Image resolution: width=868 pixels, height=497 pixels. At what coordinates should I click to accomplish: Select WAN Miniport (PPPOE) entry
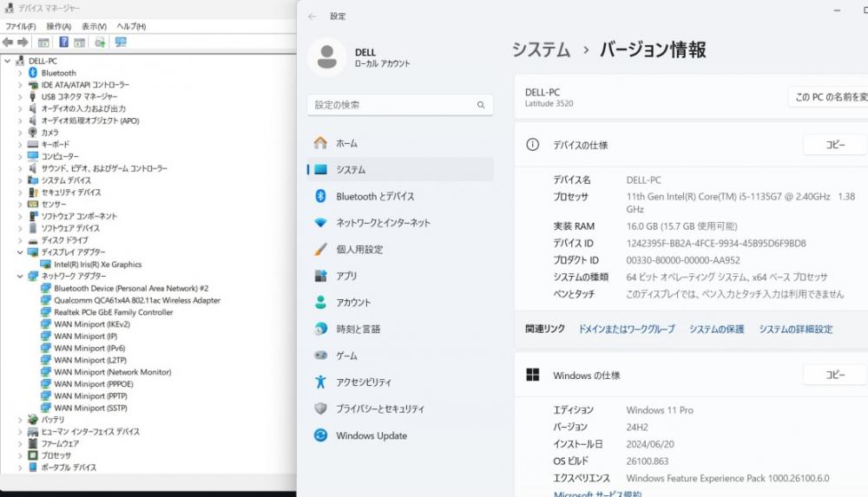[x=94, y=384]
